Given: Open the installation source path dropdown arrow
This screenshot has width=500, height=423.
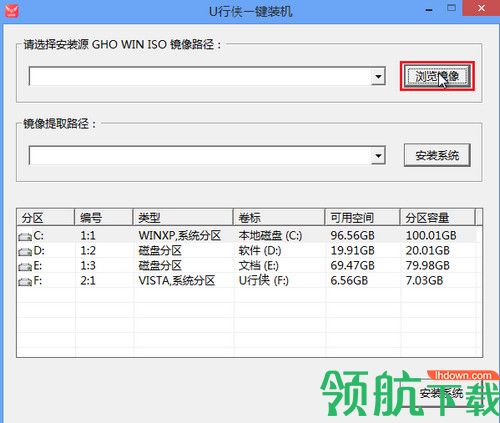Looking at the screenshot, I should click(x=378, y=76).
